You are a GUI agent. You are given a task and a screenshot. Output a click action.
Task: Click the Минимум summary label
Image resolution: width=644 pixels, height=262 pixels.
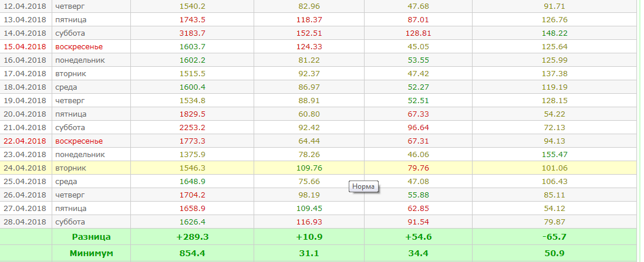click(x=91, y=253)
